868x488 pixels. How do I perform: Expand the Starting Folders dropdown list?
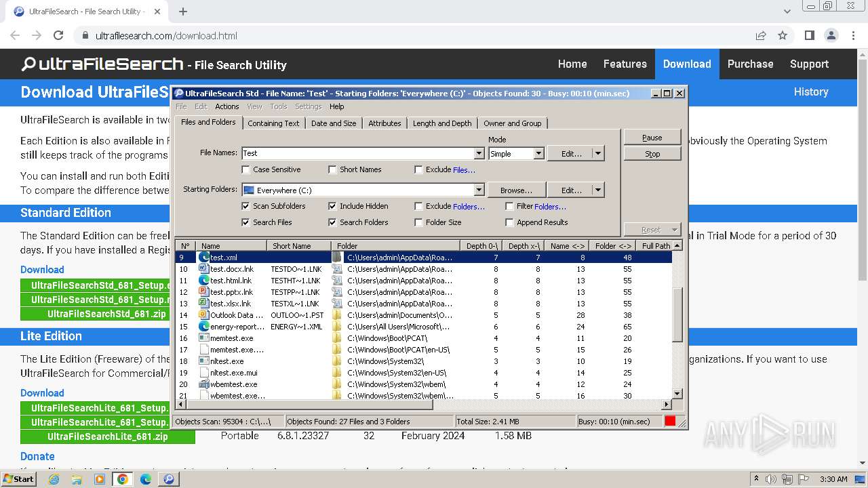click(x=479, y=190)
